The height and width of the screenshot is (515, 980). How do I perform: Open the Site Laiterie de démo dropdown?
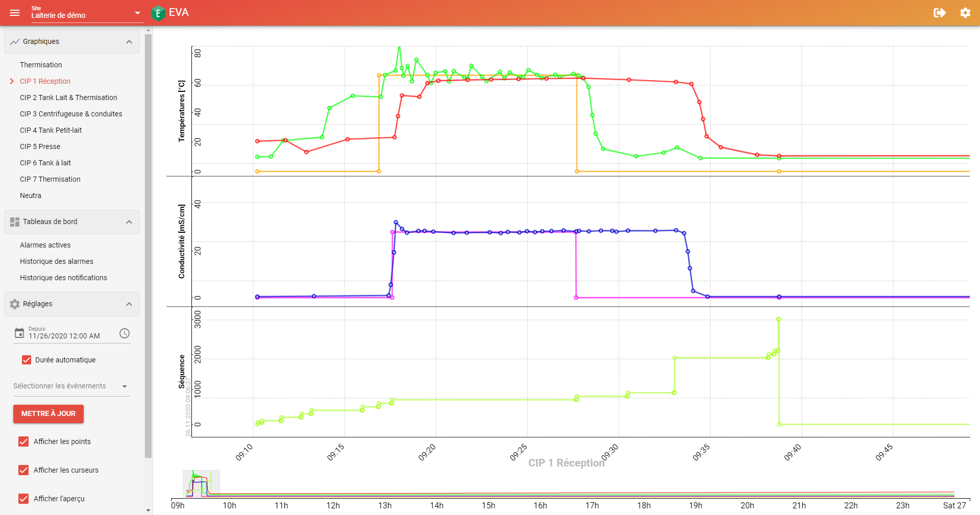pyautogui.click(x=86, y=13)
